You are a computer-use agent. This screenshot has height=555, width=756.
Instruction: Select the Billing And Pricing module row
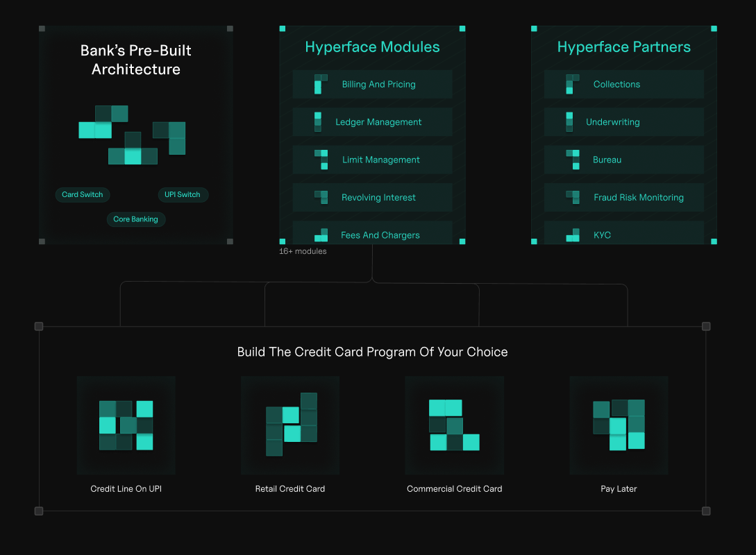tap(373, 84)
